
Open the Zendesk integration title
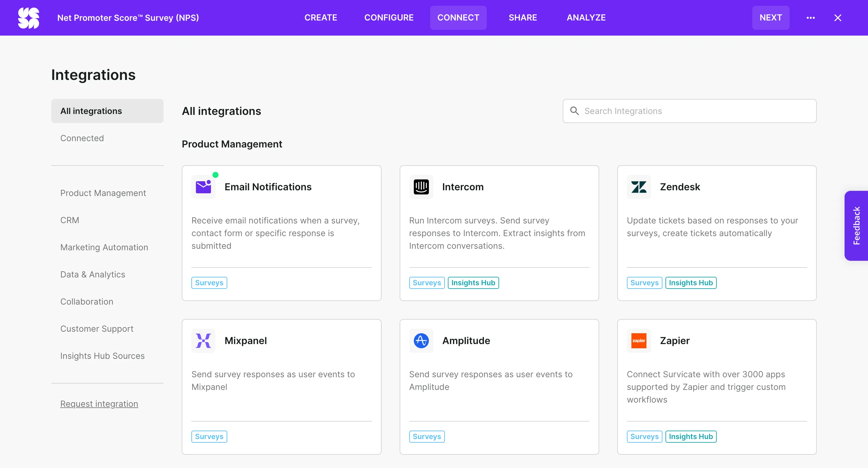coord(680,187)
